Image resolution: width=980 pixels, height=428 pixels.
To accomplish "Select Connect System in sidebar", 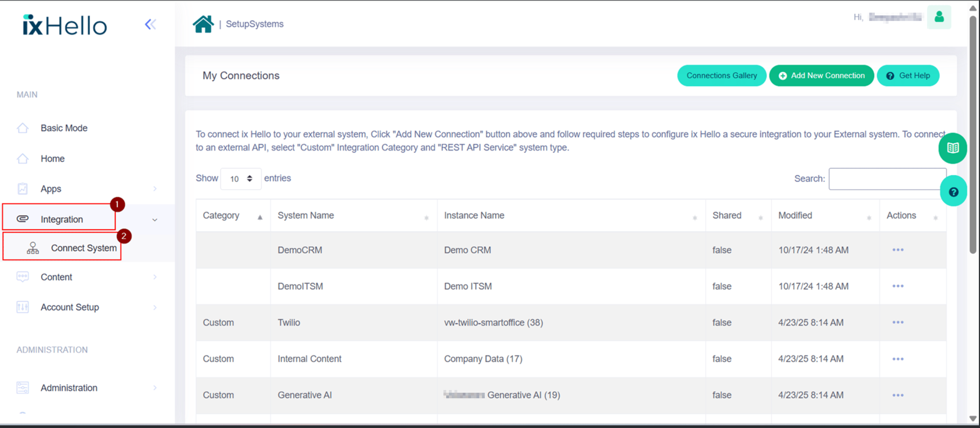I will [84, 248].
